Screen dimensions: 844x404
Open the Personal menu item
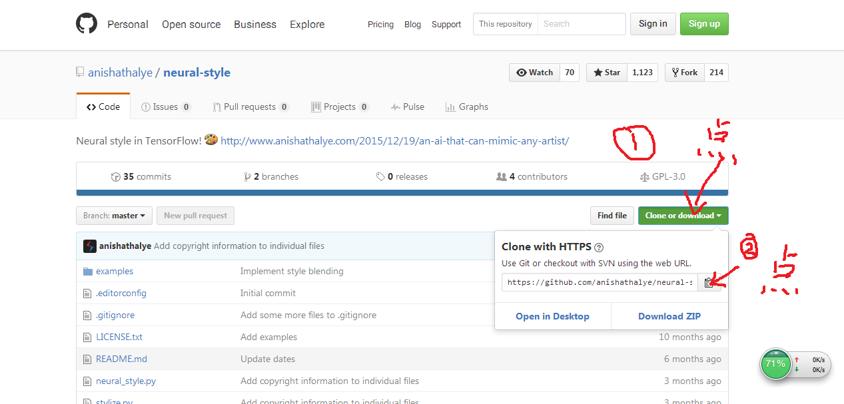pos(128,24)
